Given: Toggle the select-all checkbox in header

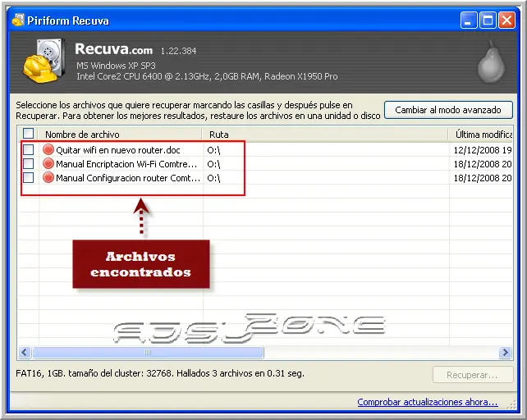Looking at the screenshot, I should point(29,134).
